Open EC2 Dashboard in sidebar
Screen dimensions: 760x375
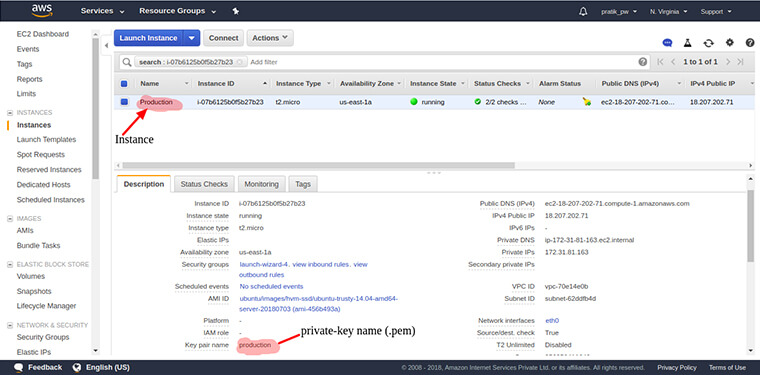coord(43,34)
